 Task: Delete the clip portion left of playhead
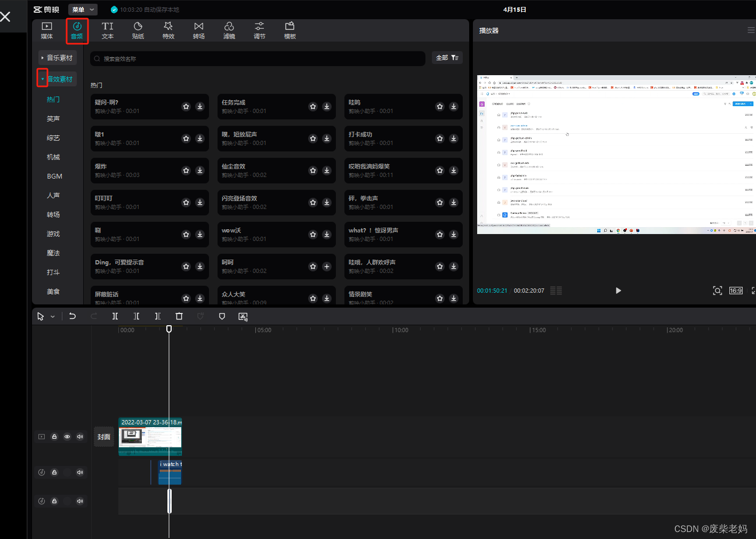[x=136, y=316]
